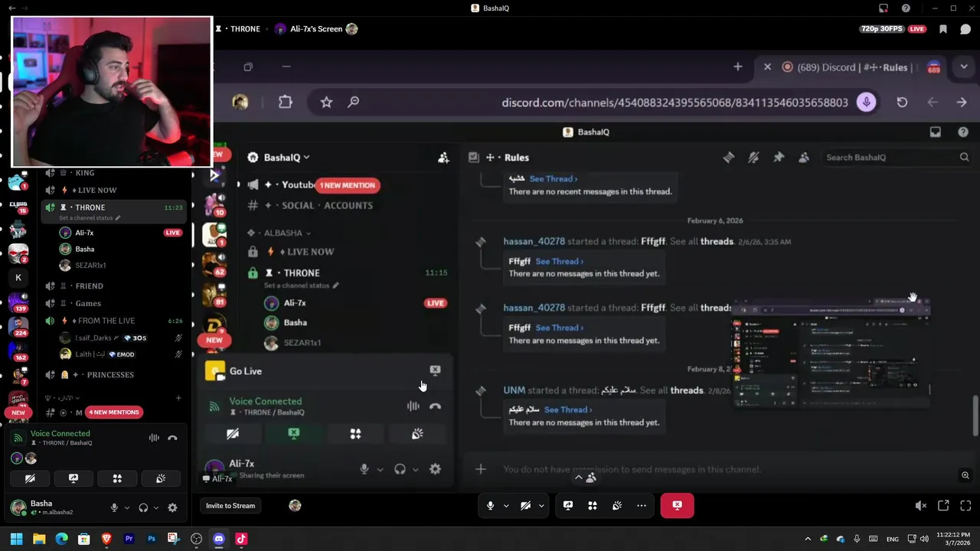Screen dimensions: 980x551
Task: Open the K server icon
Action: click(x=18, y=277)
